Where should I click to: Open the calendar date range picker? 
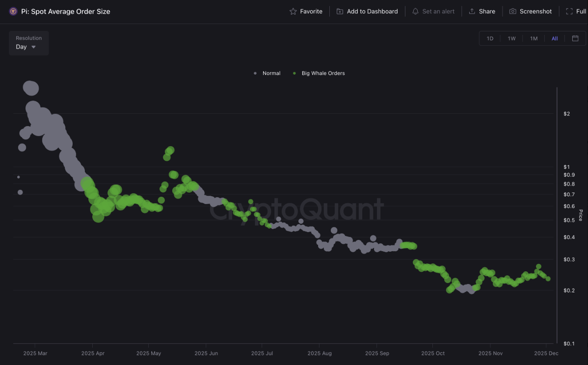point(575,38)
